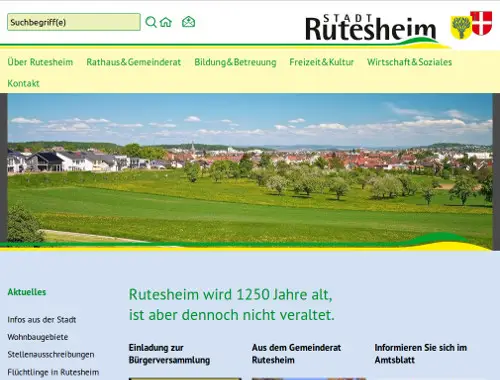Open Informieren Sie sich im Amtsblatt
Image resolution: width=500 pixels, height=380 pixels.
click(x=421, y=354)
